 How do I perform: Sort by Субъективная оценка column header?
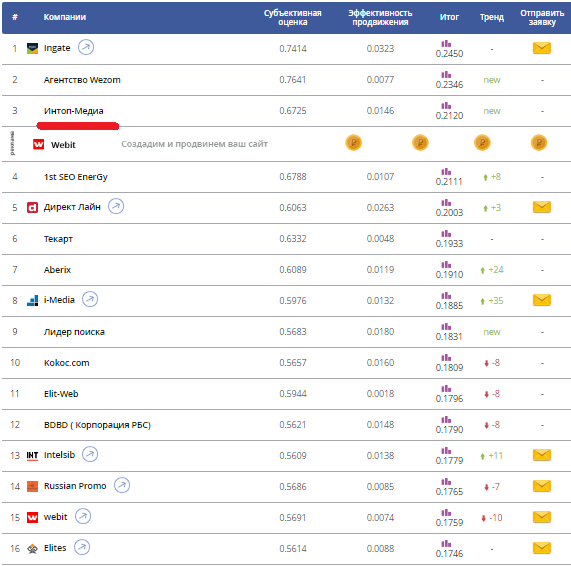pyautogui.click(x=293, y=17)
